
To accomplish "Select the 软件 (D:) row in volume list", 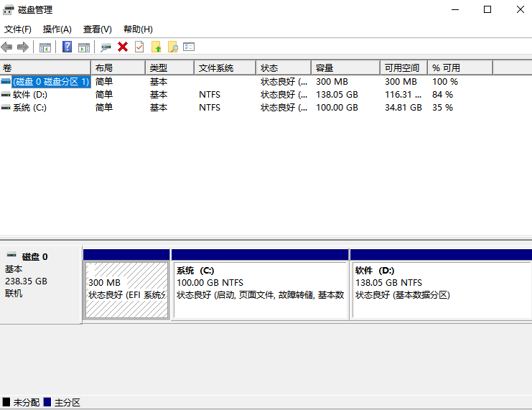I will point(29,95).
